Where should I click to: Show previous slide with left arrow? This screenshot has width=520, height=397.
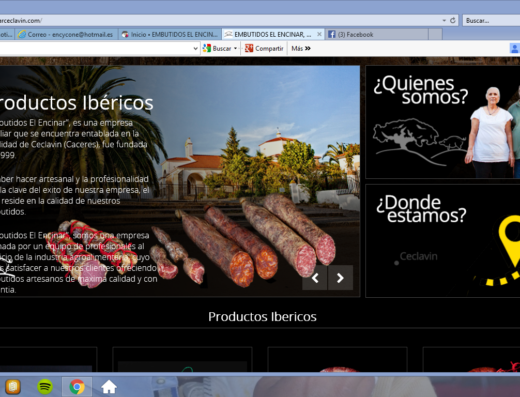pyautogui.click(x=315, y=278)
